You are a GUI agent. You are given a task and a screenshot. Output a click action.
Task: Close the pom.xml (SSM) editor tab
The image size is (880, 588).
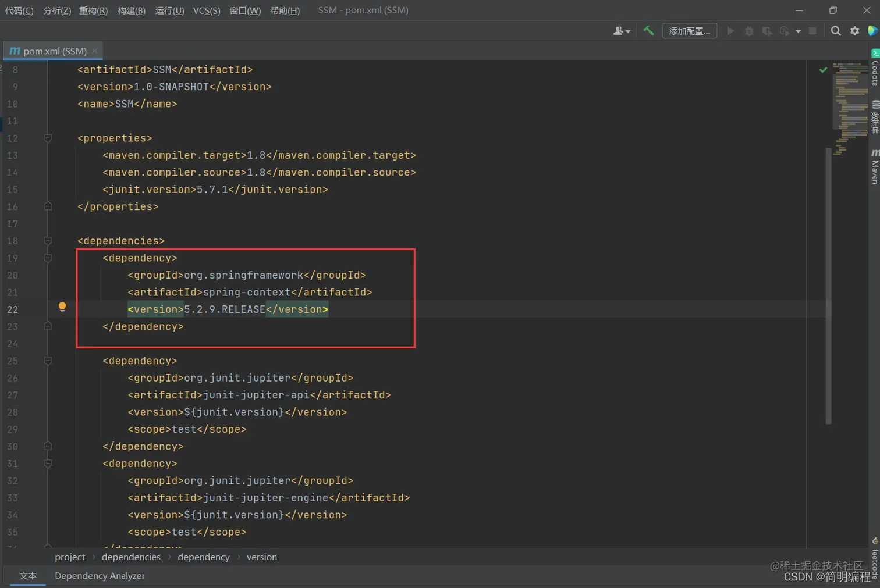tap(95, 51)
